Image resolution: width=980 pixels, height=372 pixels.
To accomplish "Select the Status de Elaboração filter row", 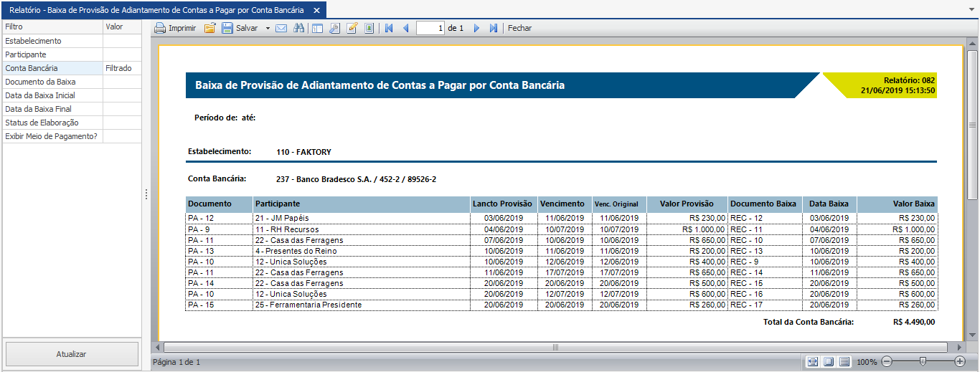I will point(52,123).
